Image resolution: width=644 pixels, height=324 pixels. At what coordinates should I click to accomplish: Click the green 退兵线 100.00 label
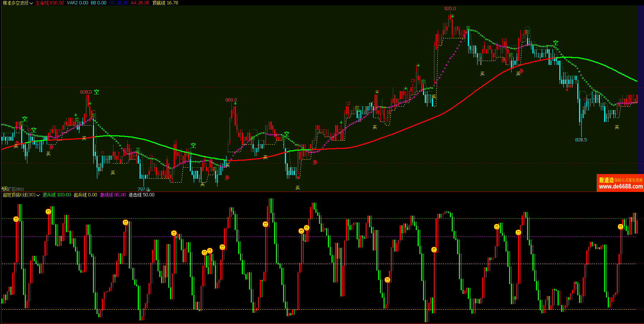tap(57, 195)
